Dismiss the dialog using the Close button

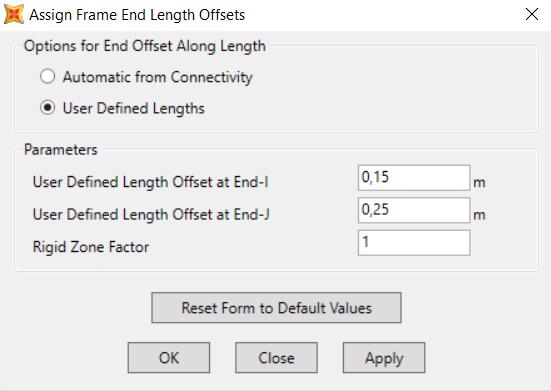276,358
